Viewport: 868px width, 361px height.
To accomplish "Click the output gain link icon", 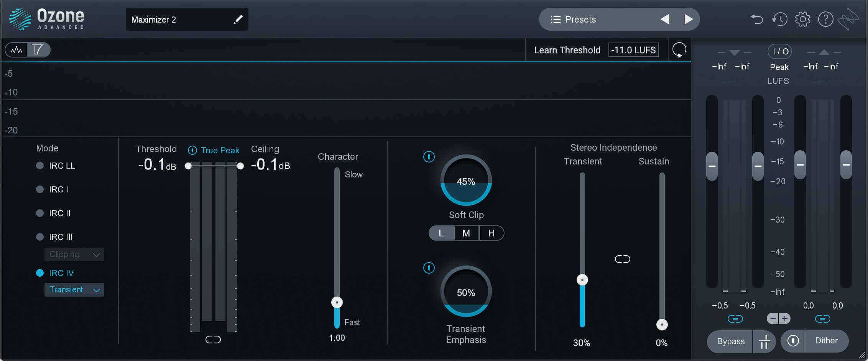I will click(822, 319).
